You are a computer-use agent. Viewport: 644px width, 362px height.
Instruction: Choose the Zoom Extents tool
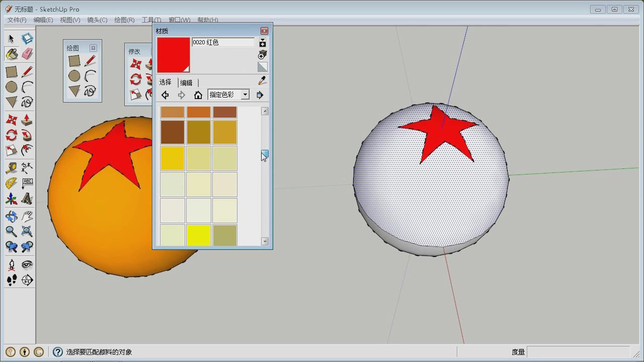tap(27, 231)
